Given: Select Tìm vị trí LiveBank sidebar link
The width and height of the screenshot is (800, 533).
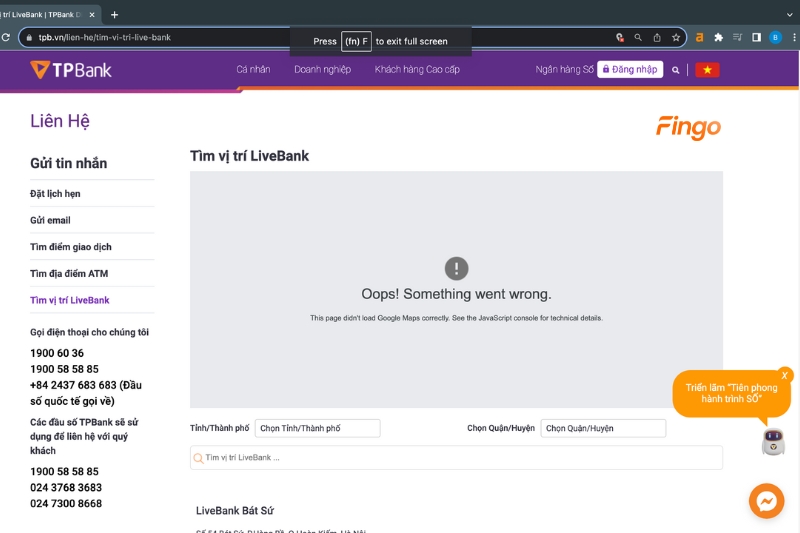Looking at the screenshot, I should point(69,300).
